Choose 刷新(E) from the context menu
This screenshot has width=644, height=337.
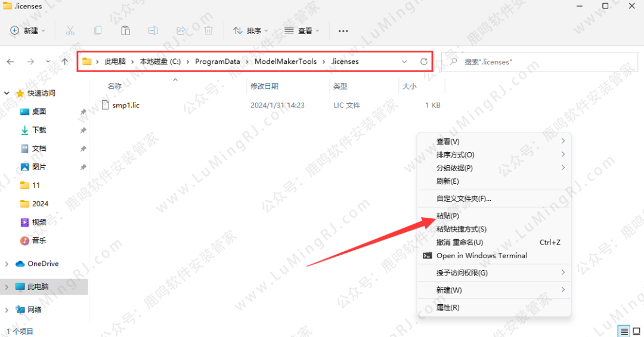click(447, 181)
